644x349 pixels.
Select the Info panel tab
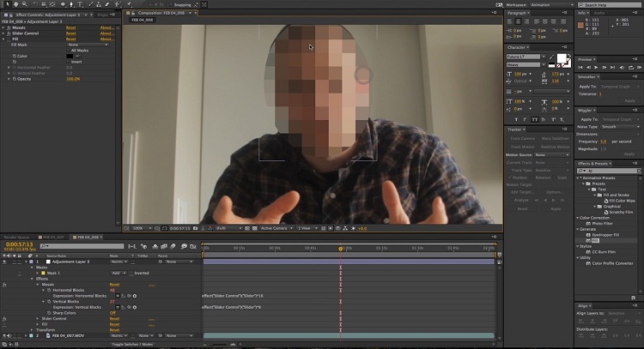pos(581,13)
